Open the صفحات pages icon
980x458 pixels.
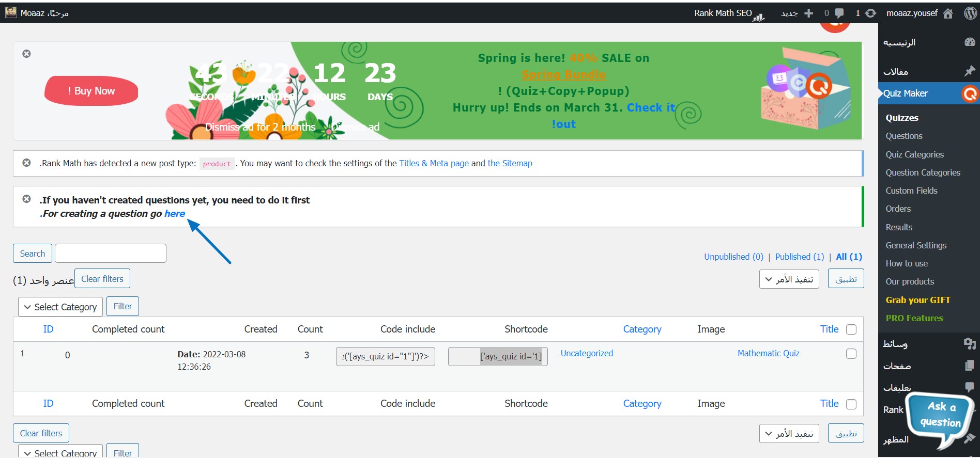(970, 366)
